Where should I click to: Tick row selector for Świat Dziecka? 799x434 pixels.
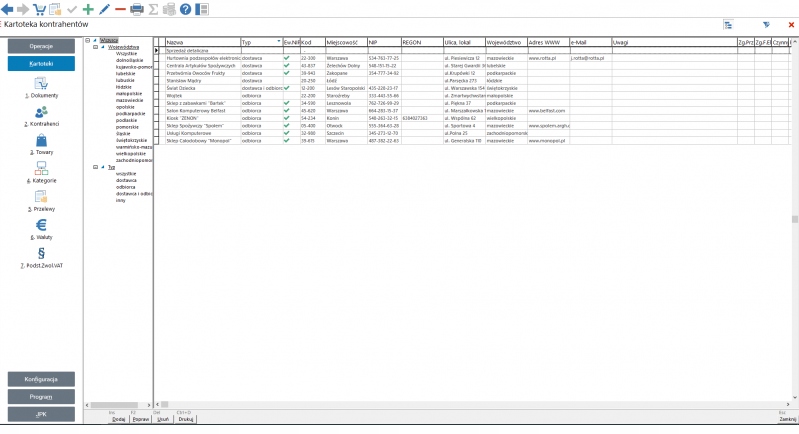tap(156, 88)
